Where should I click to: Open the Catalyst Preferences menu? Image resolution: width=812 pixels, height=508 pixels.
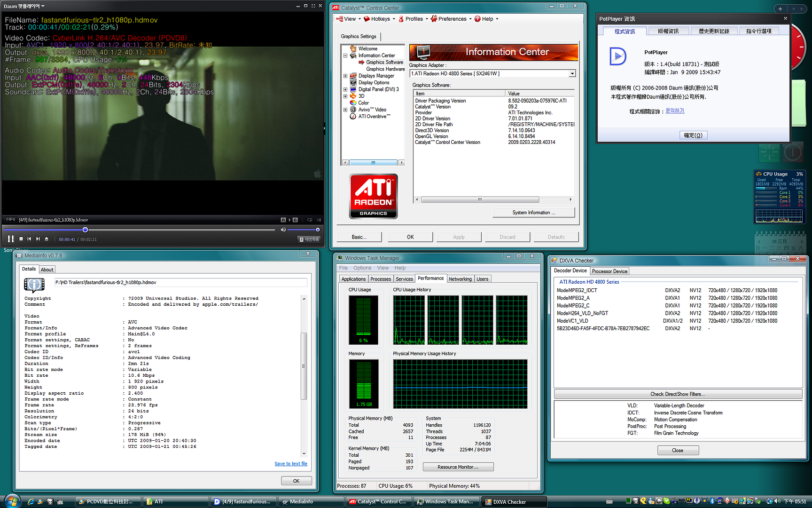pyautogui.click(x=451, y=19)
